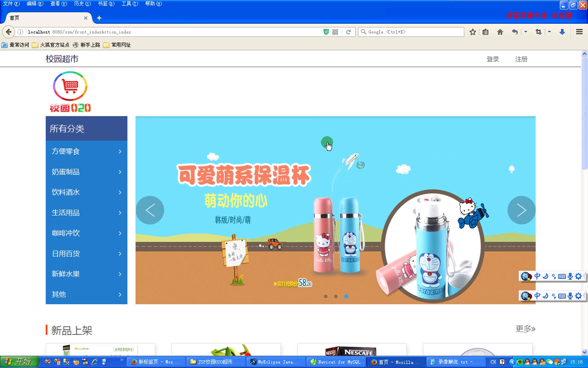Open 常用网址 bookmark folder
This screenshot has height=368, width=588.
(117, 45)
